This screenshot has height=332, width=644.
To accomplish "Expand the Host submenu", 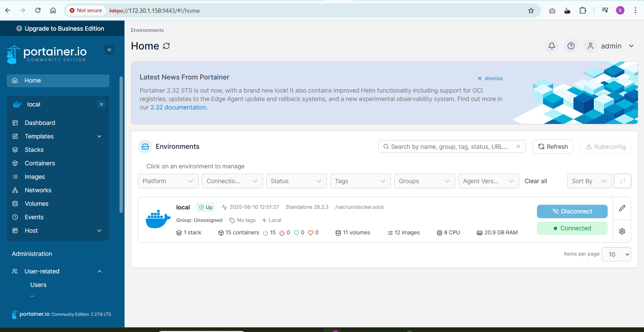I will (99, 231).
